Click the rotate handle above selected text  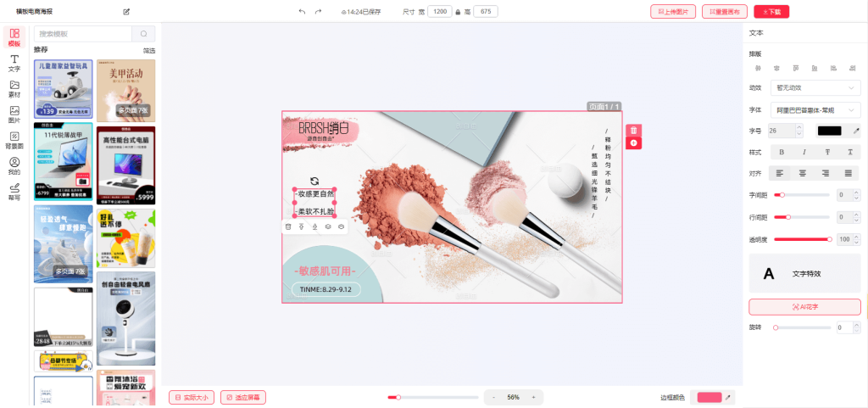click(x=314, y=181)
